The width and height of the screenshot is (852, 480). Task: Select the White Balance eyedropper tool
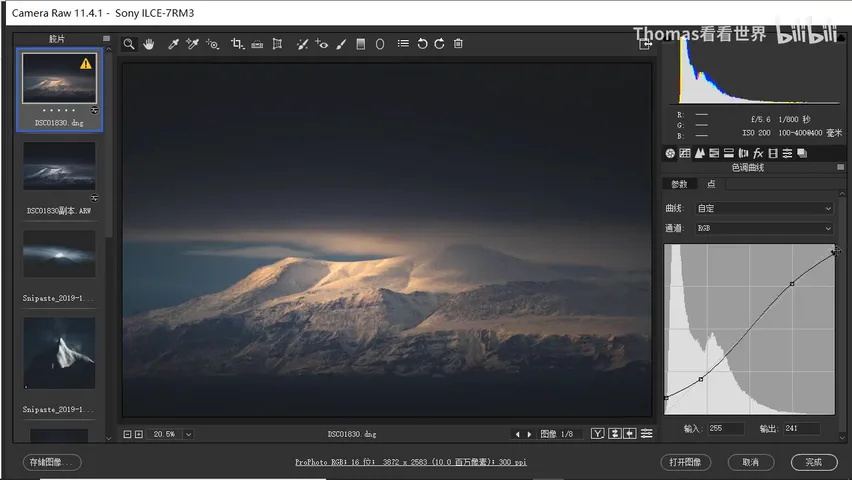(173, 44)
